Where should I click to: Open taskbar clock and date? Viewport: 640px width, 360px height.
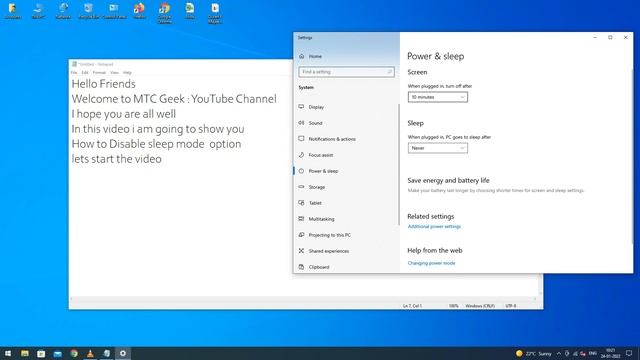[x=611, y=353]
